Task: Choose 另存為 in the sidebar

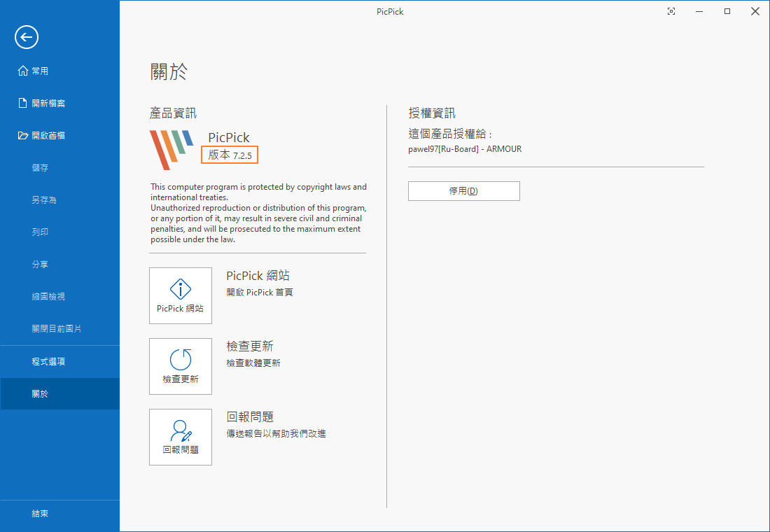Action: [60, 200]
